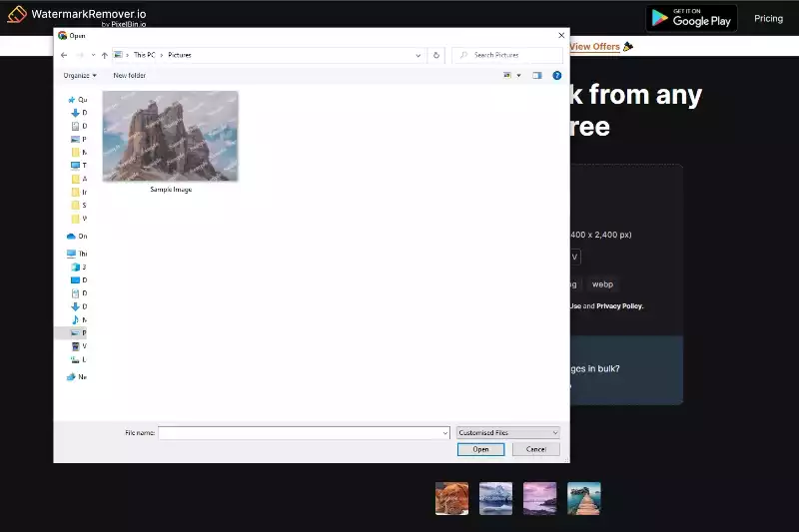Open the yellow folder labeled 'Ir' in sidebar

click(79, 192)
